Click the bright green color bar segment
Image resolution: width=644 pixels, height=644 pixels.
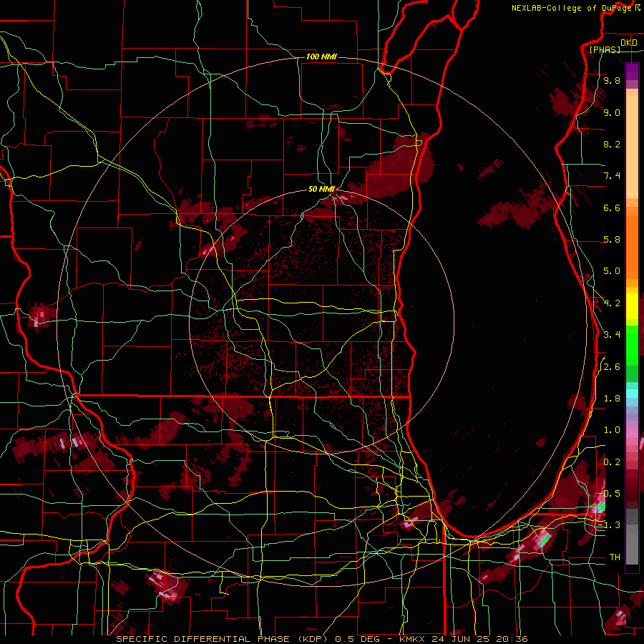pyautogui.click(x=632, y=345)
